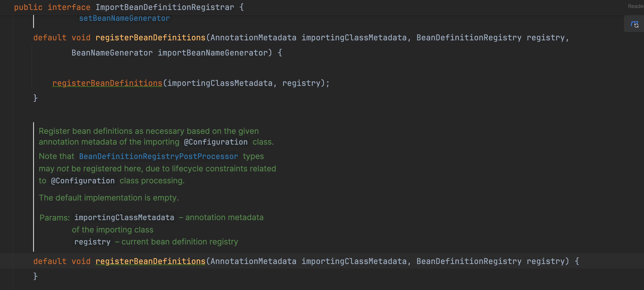Click the underlined registerBeanDefinitions call inside method body
This screenshot has width=644, height=290.
(107, 83)
